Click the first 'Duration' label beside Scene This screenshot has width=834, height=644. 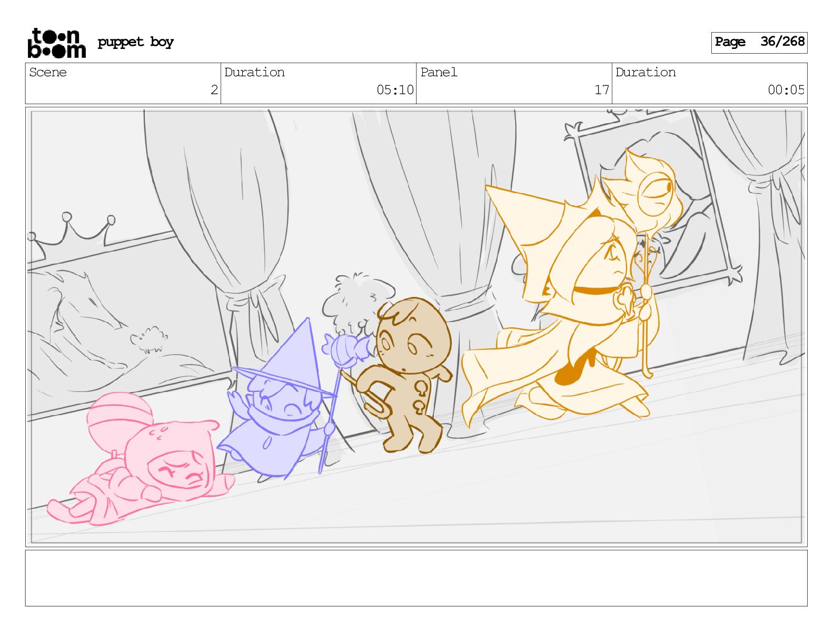pyautogui.click(x=254, y=73)
